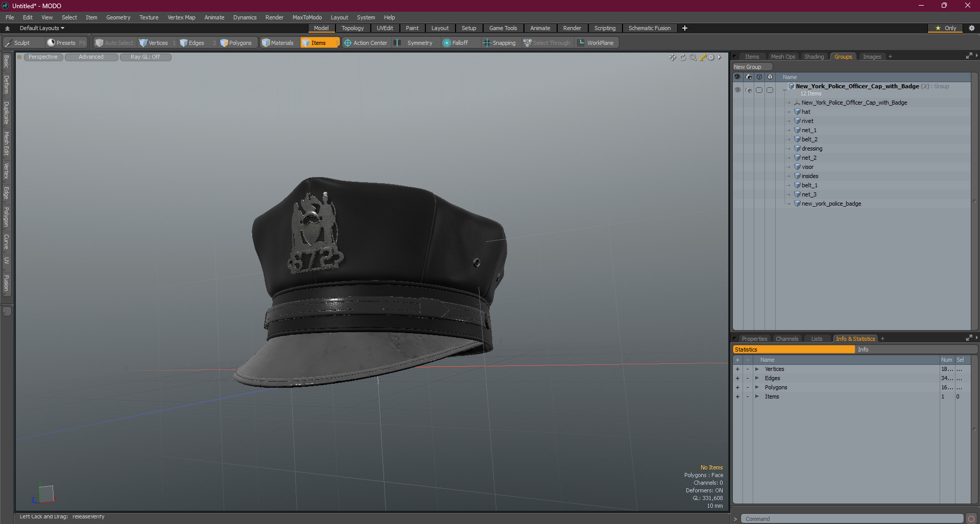This screenshot has height=524, width=980.
Task: Click the viewport maximize arrows icon
Action: click(x=703, y=57)
